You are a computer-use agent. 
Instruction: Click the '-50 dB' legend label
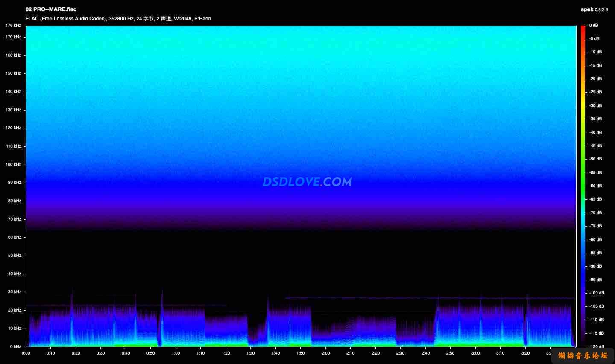coord(595,159)
